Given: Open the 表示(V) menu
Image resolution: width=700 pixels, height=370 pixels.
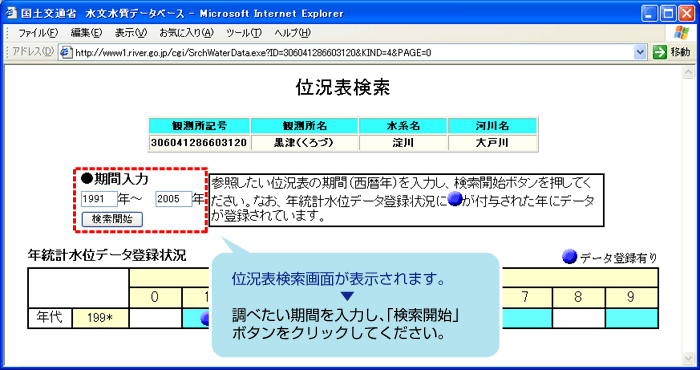Looking at the screenshot, I should [x=130, y=33].
